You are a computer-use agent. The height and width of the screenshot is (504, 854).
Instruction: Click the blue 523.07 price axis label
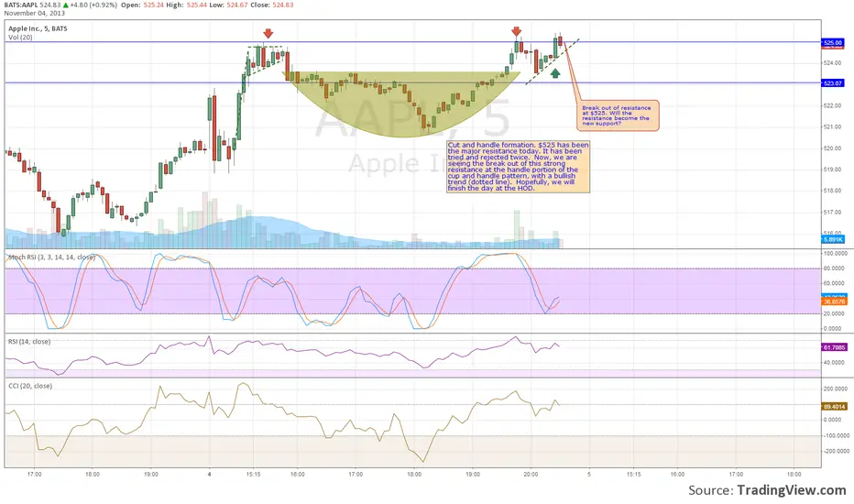click(832, 82)
